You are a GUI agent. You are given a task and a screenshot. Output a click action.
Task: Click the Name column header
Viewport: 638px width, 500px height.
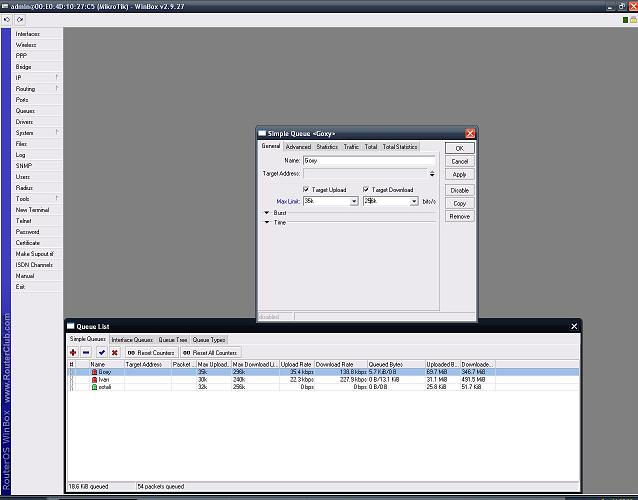click(107, 365)
